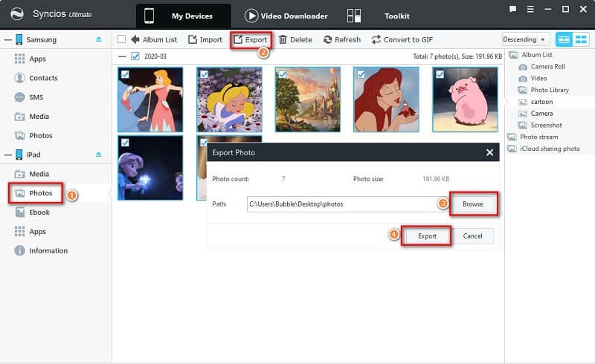Screen dimensions: 595x364
Task: Eject the Samsung device
Action: (x=99, y=39)
